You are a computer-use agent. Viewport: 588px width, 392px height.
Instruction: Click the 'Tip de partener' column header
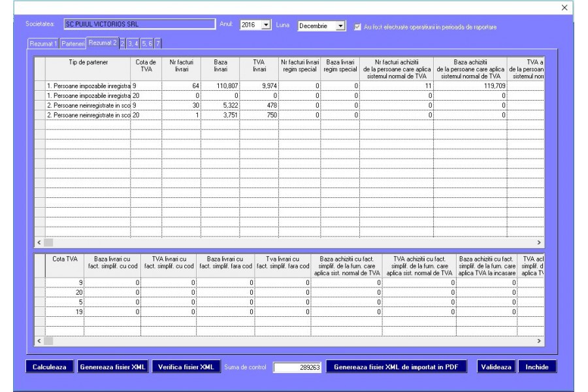coord(88,69)
